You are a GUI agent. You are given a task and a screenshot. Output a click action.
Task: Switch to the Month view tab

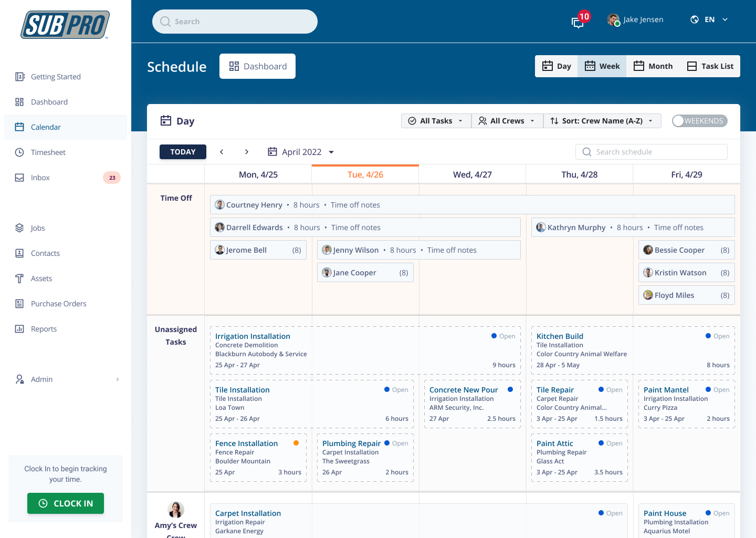tap(653, 66)
